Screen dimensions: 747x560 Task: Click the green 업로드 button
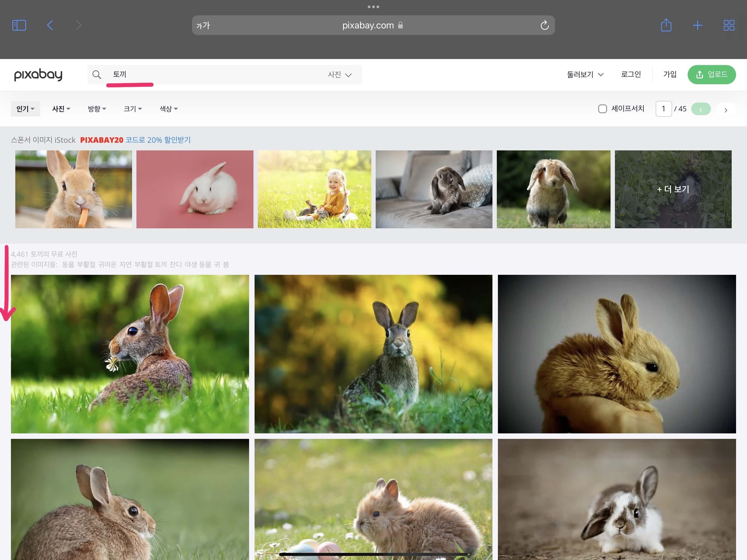pyautogui.click(x=711, y=75)
